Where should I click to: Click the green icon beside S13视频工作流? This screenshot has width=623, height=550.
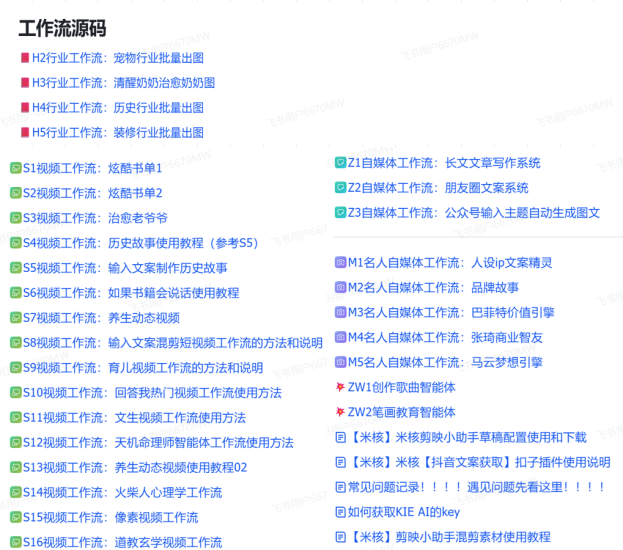click(x=15, y=467)
